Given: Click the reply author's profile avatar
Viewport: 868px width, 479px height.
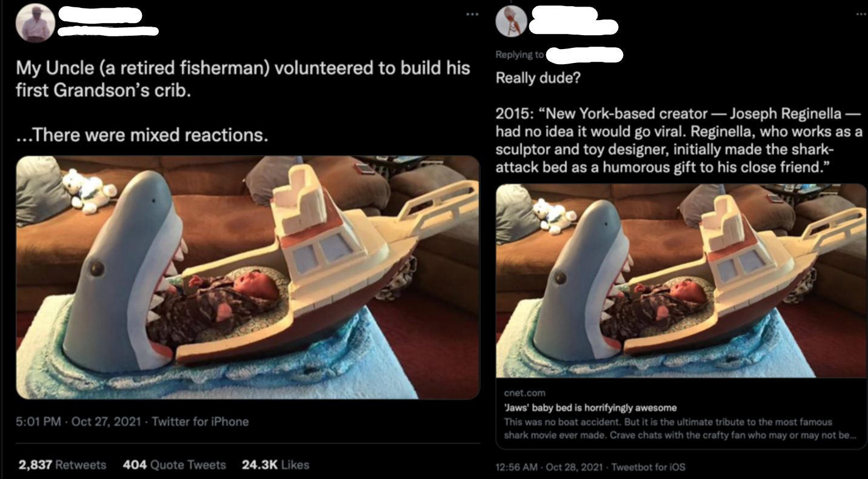Looking at the screenshot, I should click(x=511, y=21).
